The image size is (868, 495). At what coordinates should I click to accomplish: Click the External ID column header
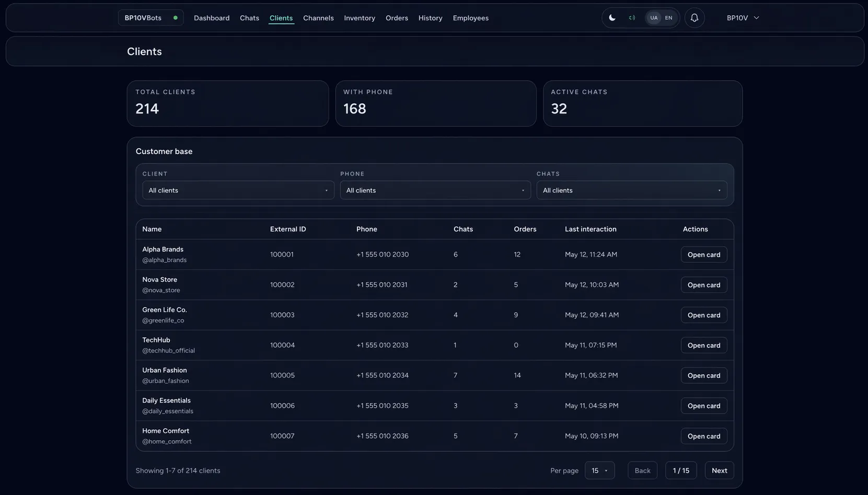288,229
